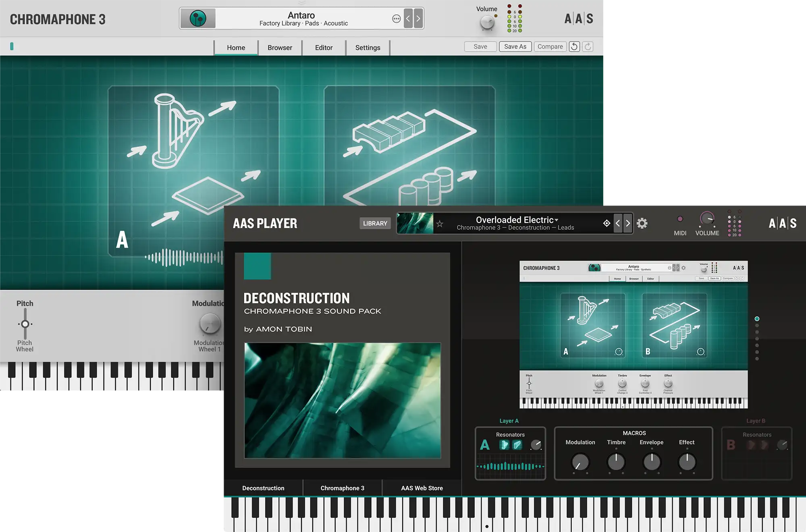Click the redo arrow in Chromaphone 3
Screen dimensions: 806x532
pos(588,47)
